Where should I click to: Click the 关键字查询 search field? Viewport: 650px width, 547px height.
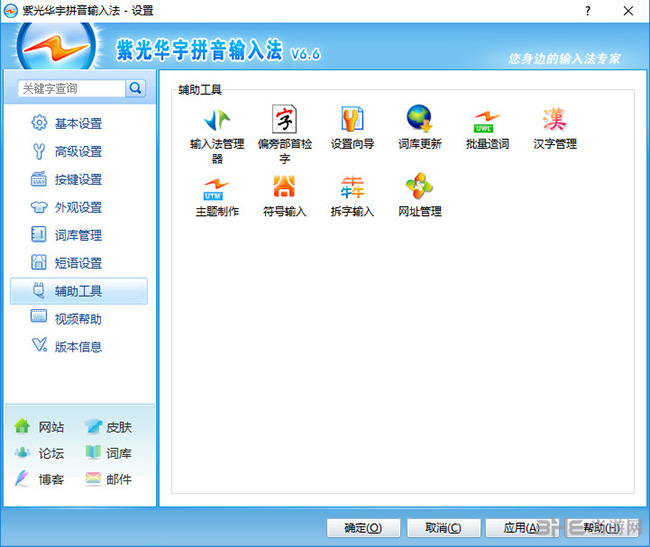click(71, 88)
